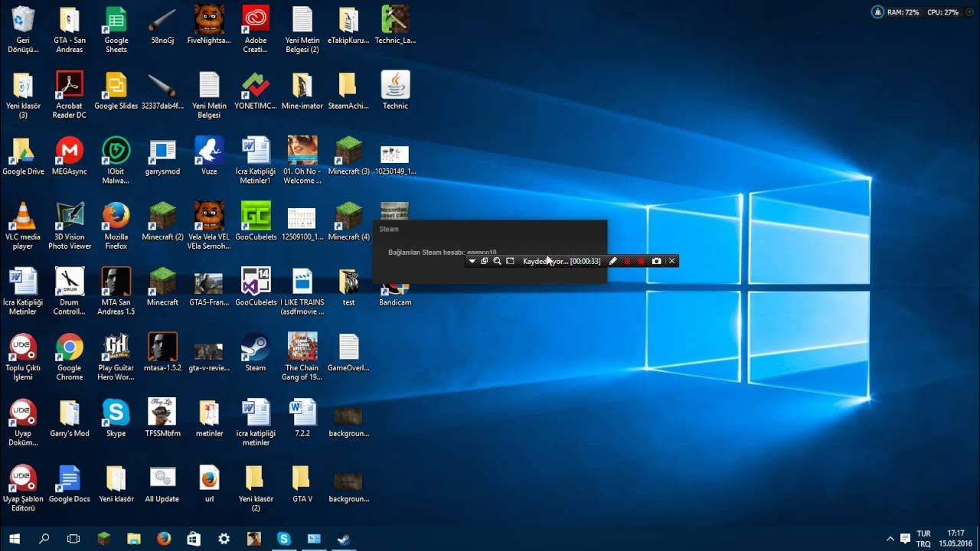Select the garrysmod desktop icon

pyautogui.click(x=162, y=156)
